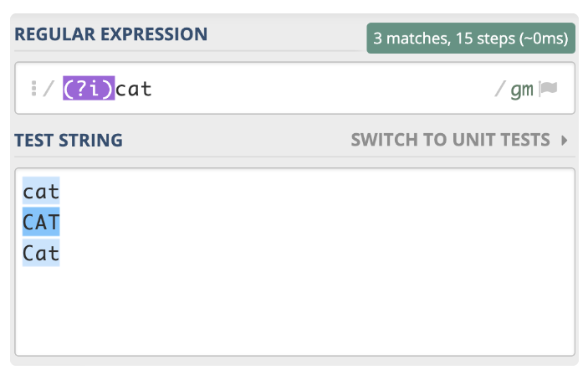Click the delimiter selector dots icon

tap(33, 89)
